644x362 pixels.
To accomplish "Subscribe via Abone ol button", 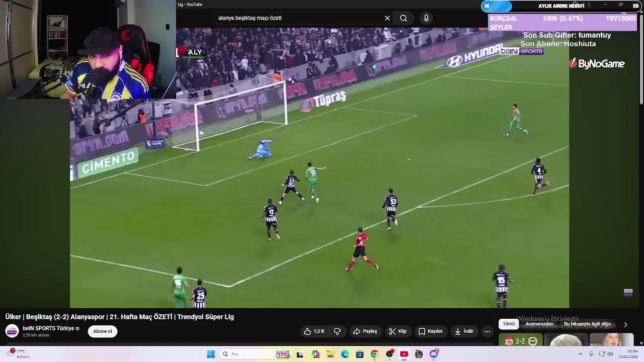I will [103, 331].
